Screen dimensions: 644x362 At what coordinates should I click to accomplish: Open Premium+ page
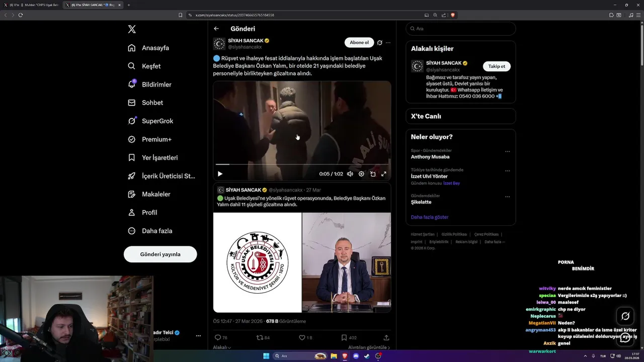(149, 139)
